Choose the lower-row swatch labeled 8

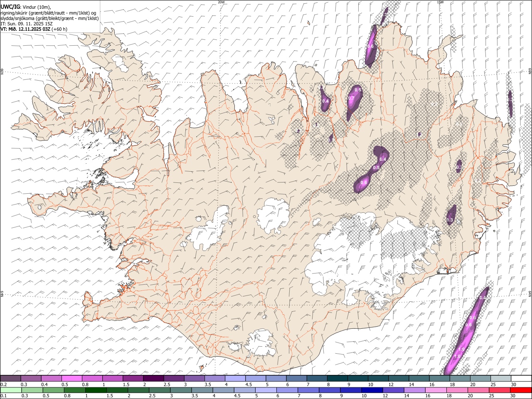(x=330, y=390)
